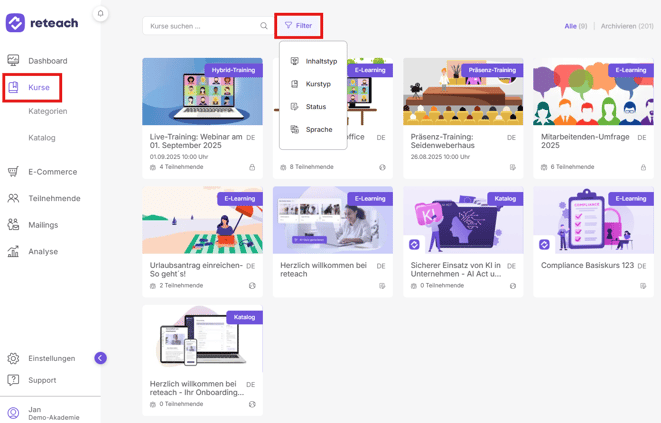This screenshot has width=661, height=423.
Task: Switch to the Archivieren tab
Action: pyautogui.click(x=626, y=26)
